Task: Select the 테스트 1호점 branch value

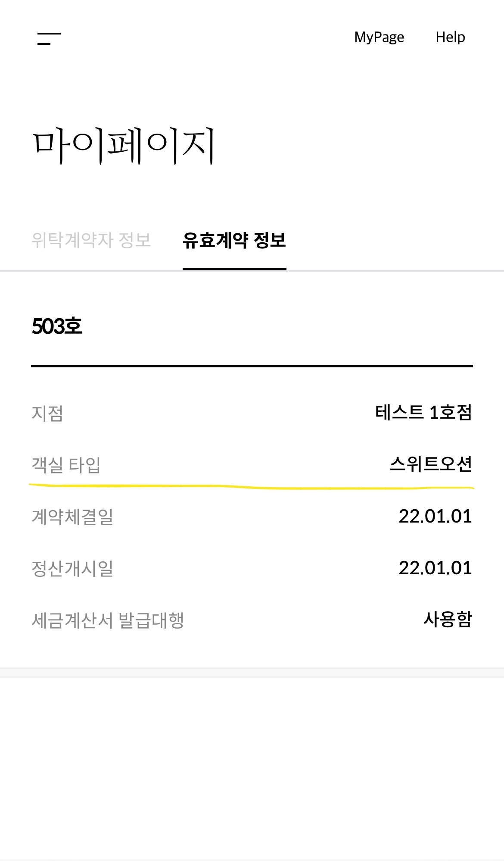Action: [x=423, y=413]
